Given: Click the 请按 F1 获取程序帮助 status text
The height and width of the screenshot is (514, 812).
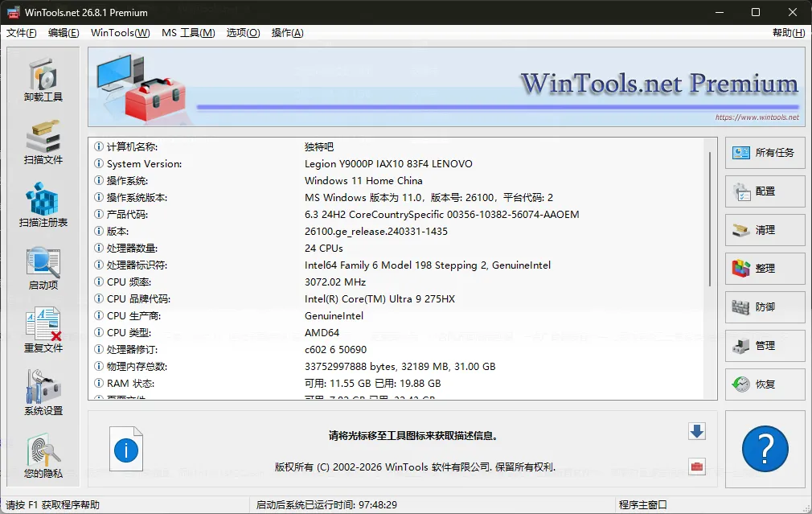Looking at the screenshot, I should [52, 504].
